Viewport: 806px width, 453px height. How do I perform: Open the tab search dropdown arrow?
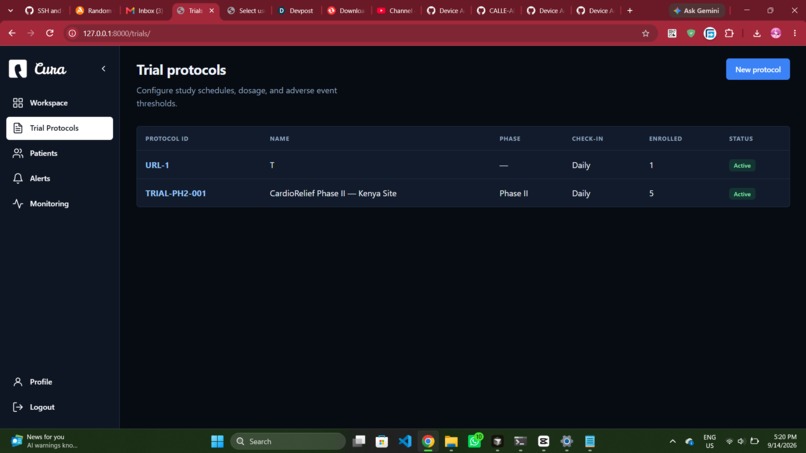tap(10, 11)
